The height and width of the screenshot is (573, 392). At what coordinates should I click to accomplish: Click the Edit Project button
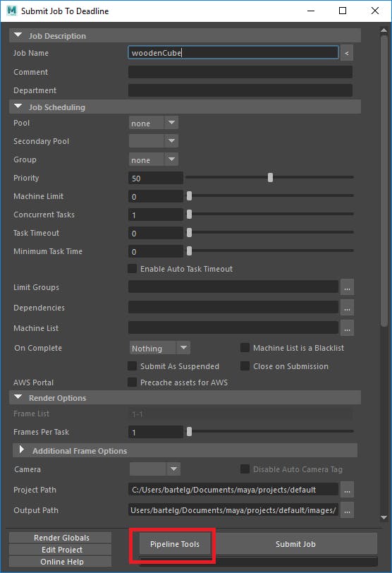(x=60, y=550)
